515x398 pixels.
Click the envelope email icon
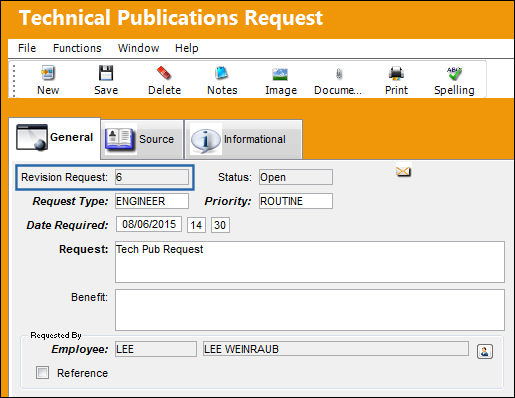[403, 171]
